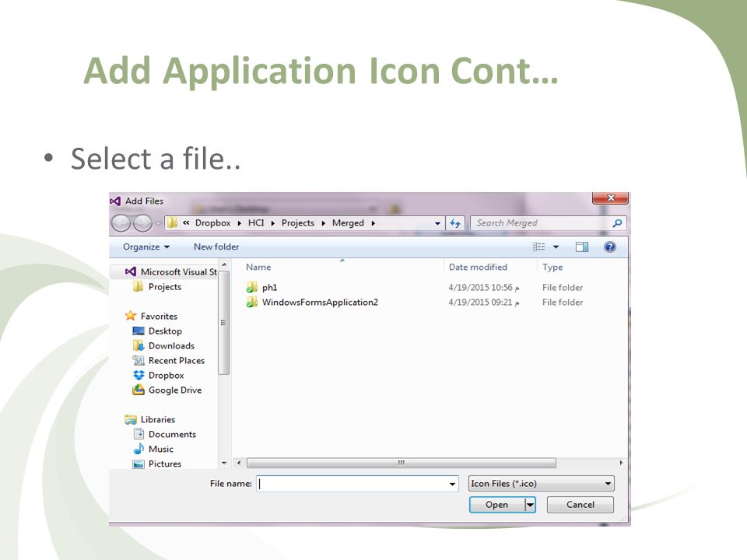This screenshot has width=747, height=560.
Task: Select Desktop under Favorites
Action: (x=165, y=331)
